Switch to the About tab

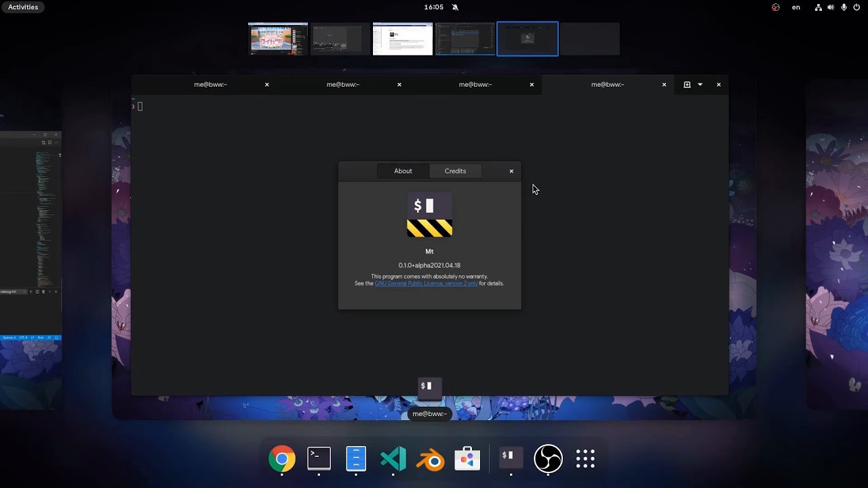(x=403, y=171)
